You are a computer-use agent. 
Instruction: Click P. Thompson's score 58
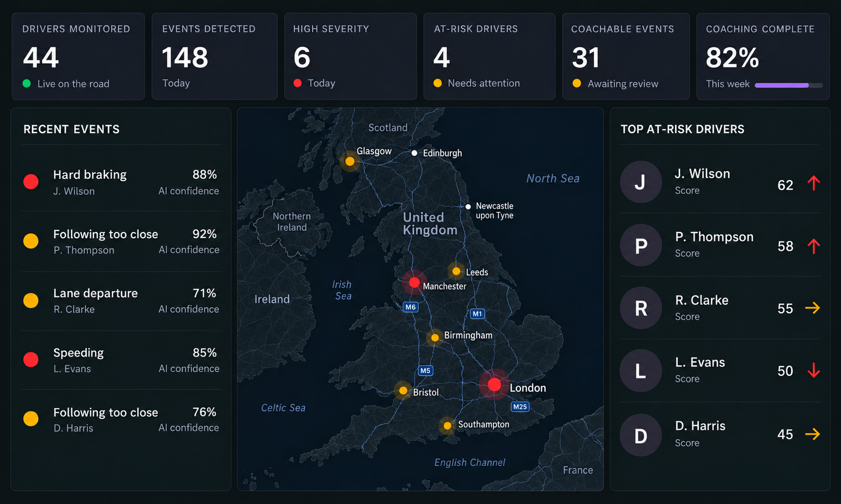(x=785, y=247)
